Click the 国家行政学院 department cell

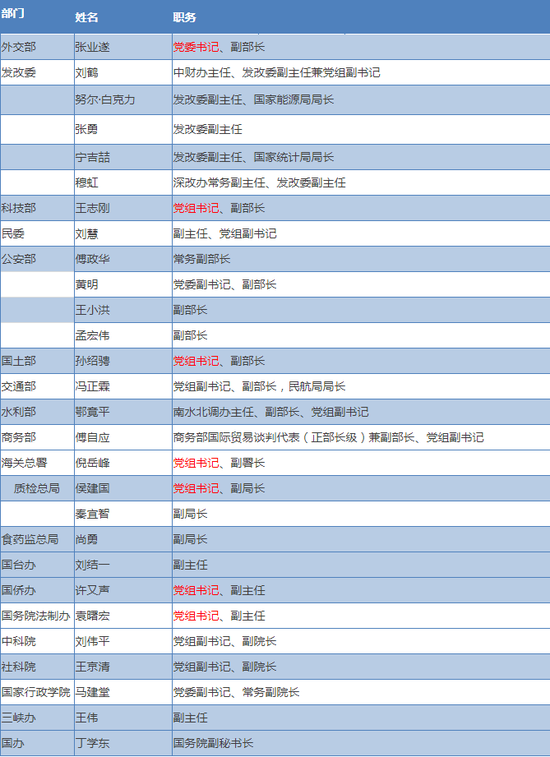pyautogui.click(x=36, y=692)
